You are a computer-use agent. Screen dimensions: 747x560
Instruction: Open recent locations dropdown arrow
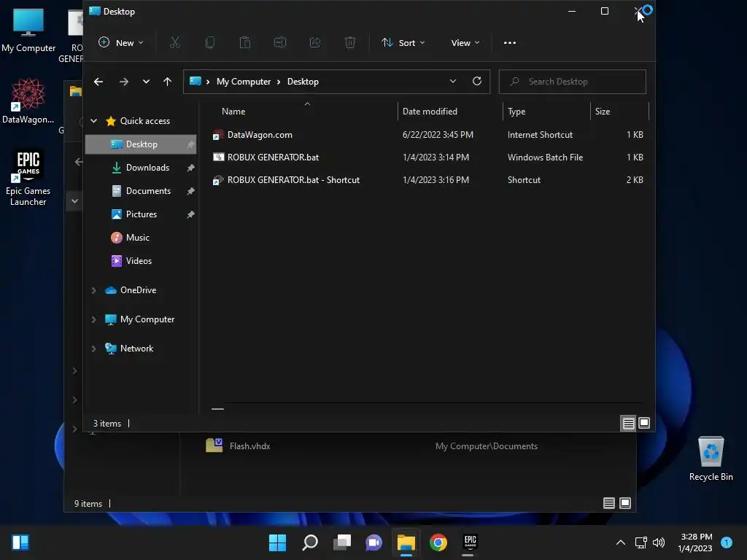click(146, 82)
